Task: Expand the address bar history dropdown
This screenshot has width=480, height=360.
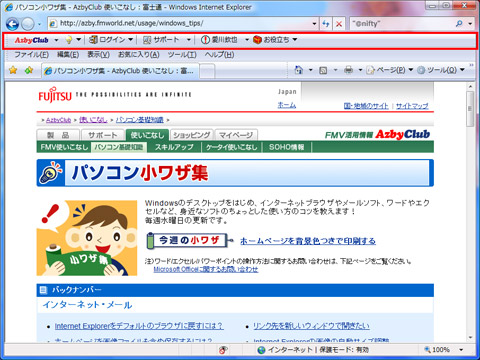Action: 314,24
